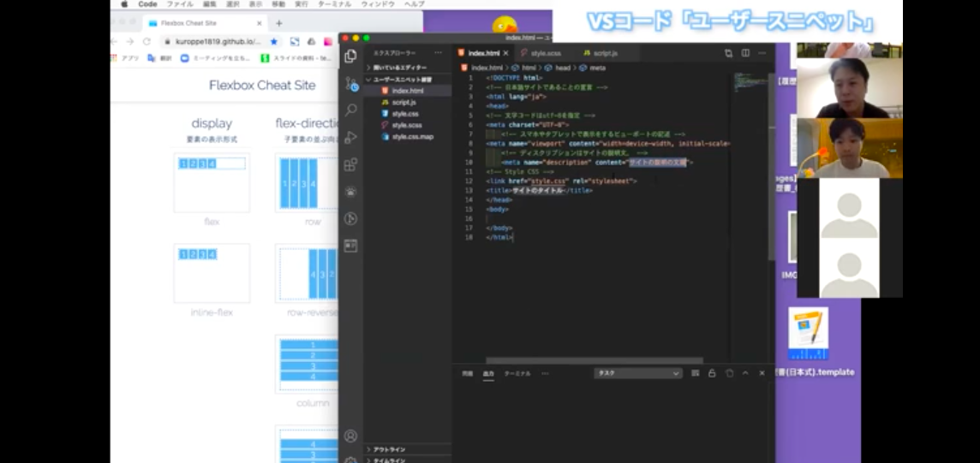Image resolution: width=980 pixels, height=463 pixels.
Task: Click the split editor right icon
Action: coord(745,53)
